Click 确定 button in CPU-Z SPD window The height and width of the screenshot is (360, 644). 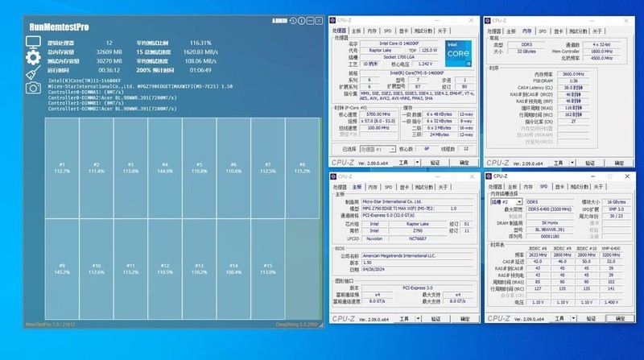[620, 318]
